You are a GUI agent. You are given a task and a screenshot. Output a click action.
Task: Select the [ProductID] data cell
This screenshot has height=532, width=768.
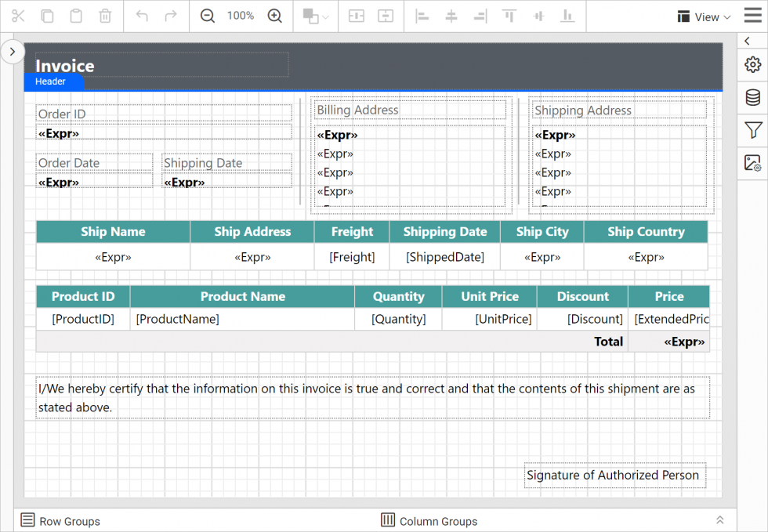point(83,319)
